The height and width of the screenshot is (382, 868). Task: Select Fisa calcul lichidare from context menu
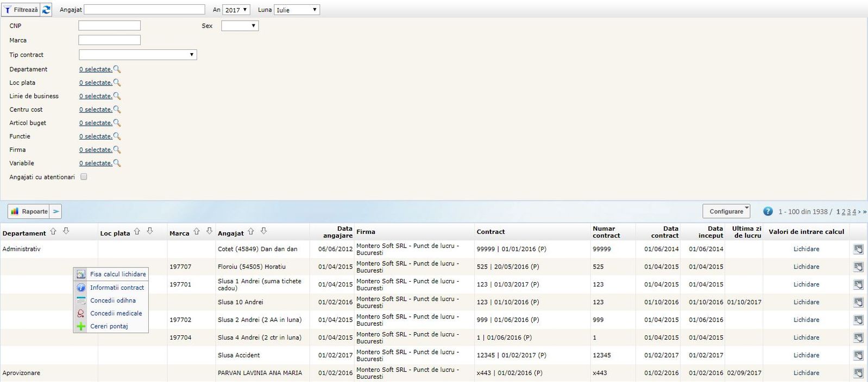tap(117, 275)
